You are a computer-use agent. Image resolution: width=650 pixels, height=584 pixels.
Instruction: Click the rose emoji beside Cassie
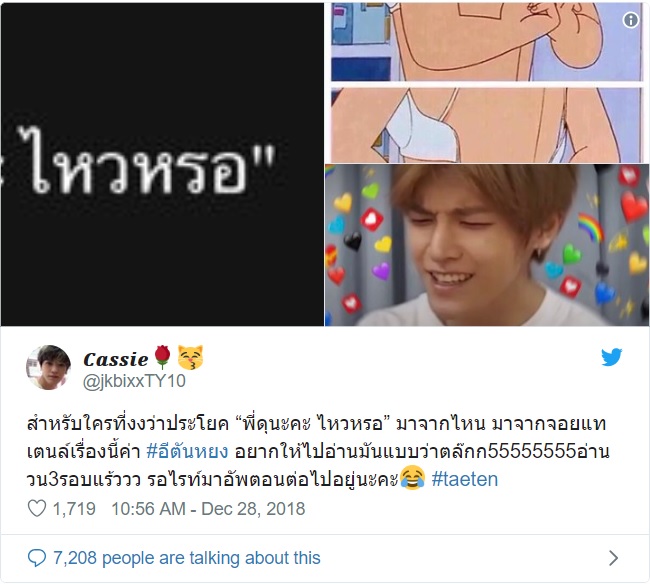pyautogui.click(x=162, y=357)
